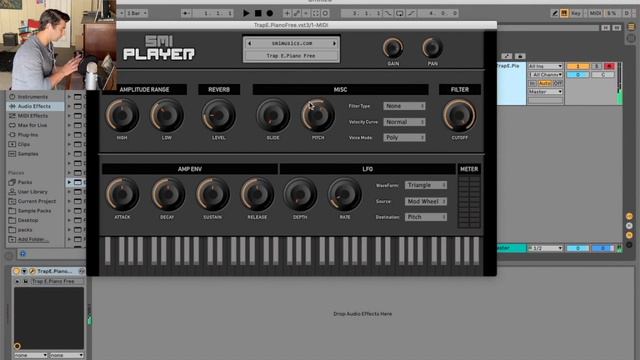Click the ATTACK knob
Image resolution: width=640 pixels, height=360 pixels.
point(122,195)
